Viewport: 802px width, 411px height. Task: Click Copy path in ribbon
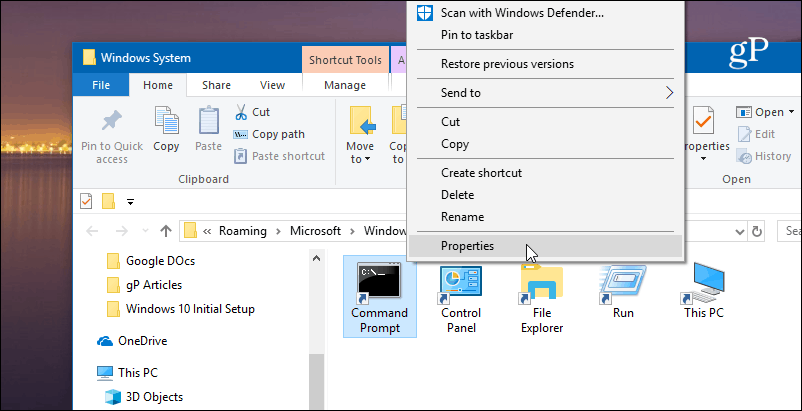(x=269, y=134)
